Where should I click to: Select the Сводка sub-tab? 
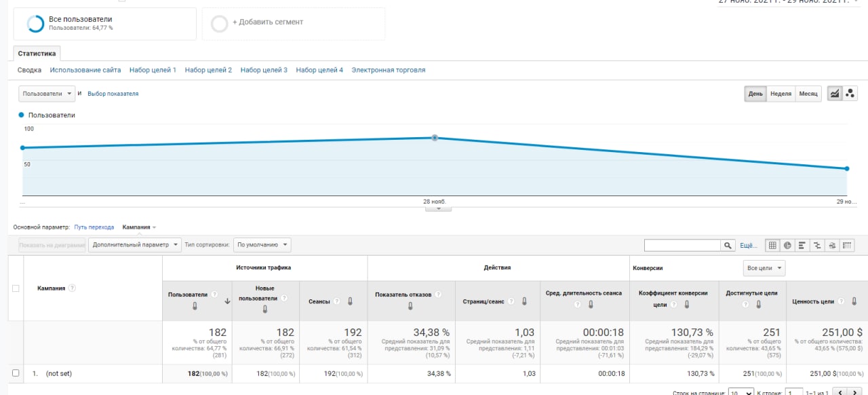[x=29, y=70]
